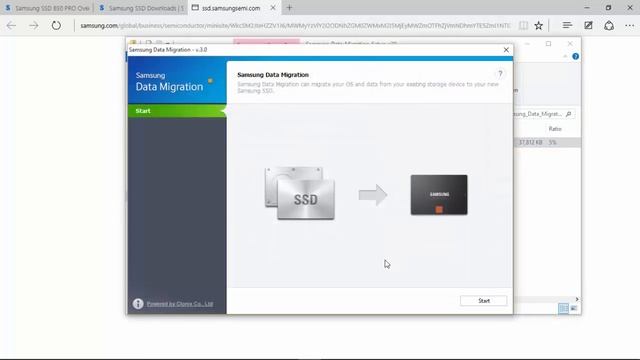Make a web note
Screen dimensions: 640x360
(x=588, y=26)
